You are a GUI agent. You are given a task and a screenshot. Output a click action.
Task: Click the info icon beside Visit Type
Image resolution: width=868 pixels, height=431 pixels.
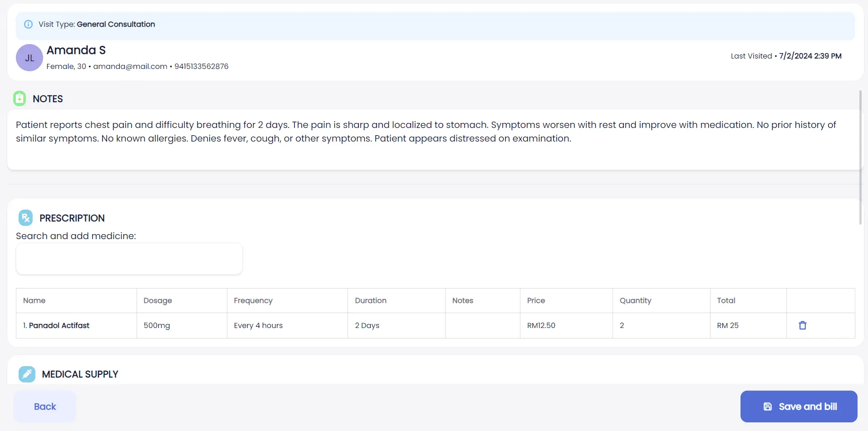pos(28,24)
